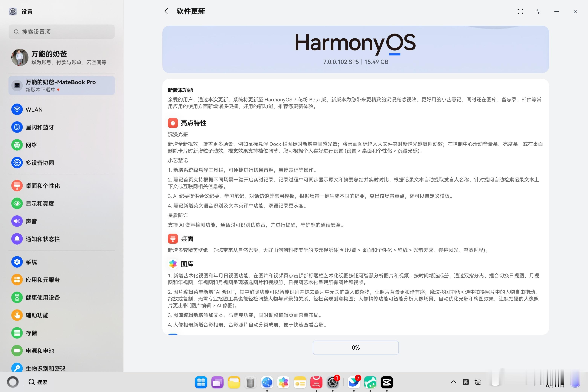The height and width of the screenshot is (392, 588).
Task: Click the 搜索设置项 search field
Action: tap(61, 32)
